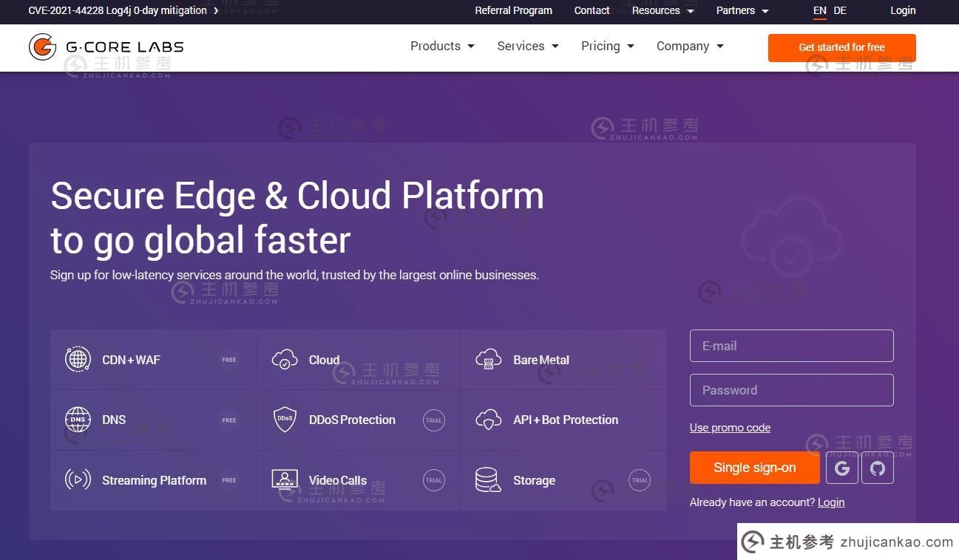
Task: Click the Bare Metal server icon
Action: tap(489, 360)
